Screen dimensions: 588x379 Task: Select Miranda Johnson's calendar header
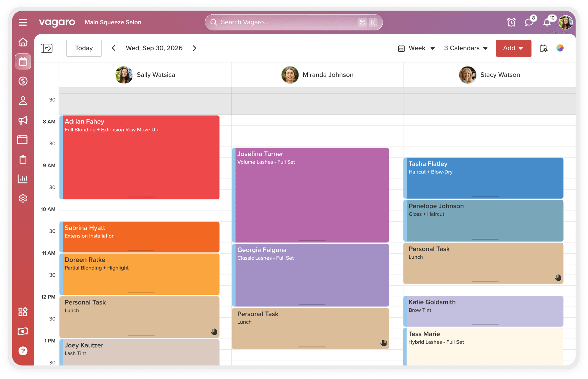click(x=317, y=75)
